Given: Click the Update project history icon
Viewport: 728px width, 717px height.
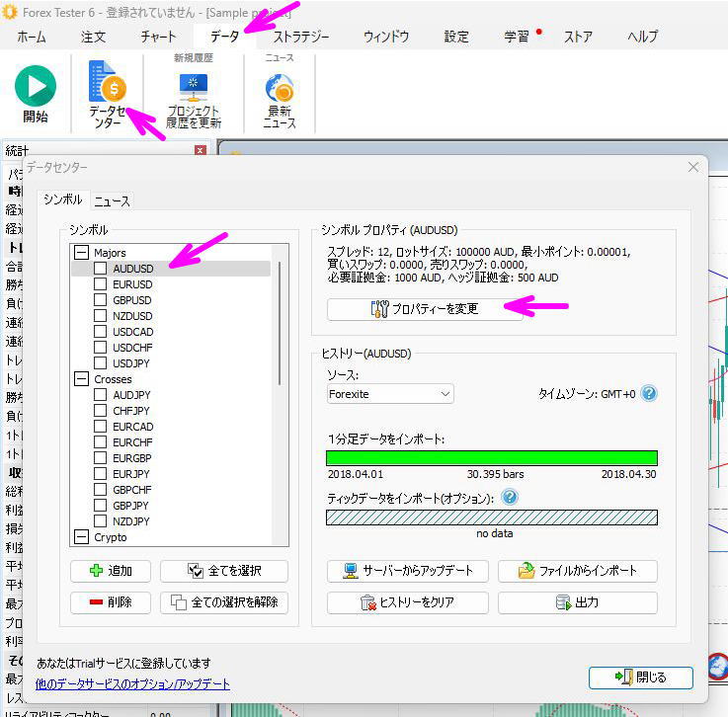Looking at the screenshot, I should [194, 87].
